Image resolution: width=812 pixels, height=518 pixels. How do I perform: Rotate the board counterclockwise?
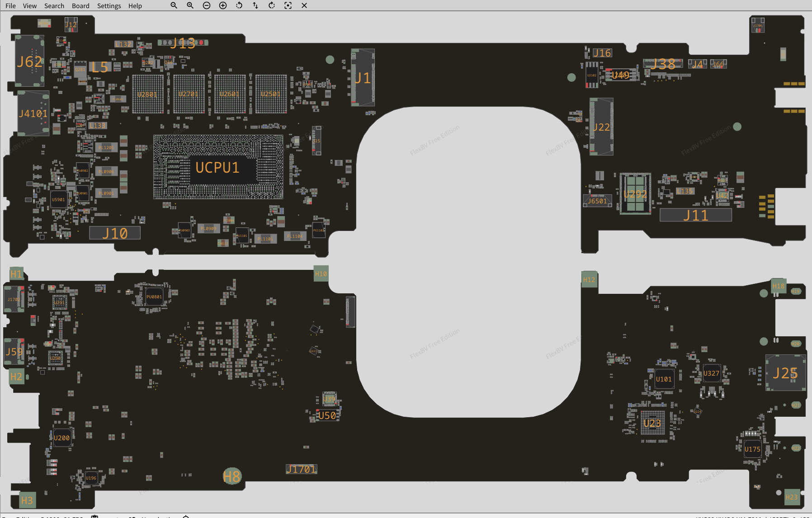(239, 5)
